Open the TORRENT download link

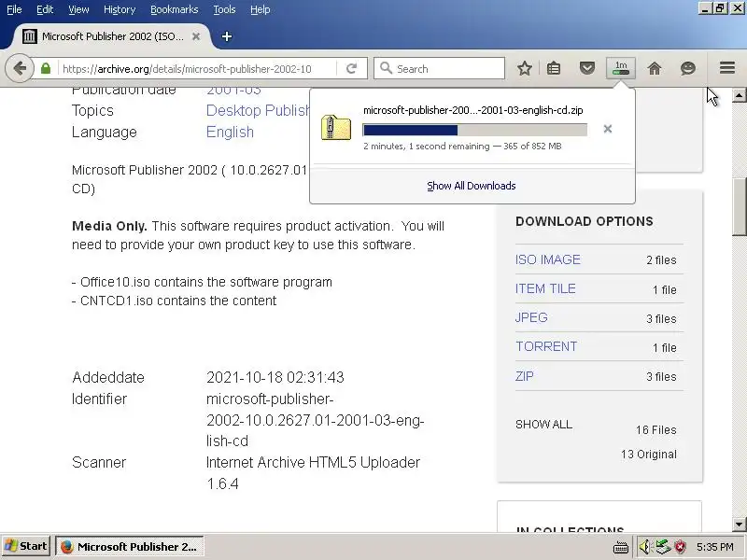pyautogui.click(x=546, y=346)
